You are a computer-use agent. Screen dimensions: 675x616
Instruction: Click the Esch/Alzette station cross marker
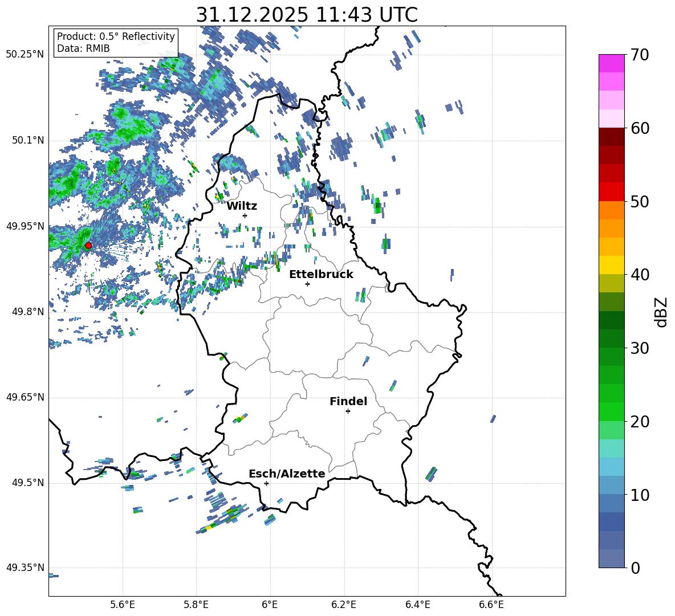point(266,483)
